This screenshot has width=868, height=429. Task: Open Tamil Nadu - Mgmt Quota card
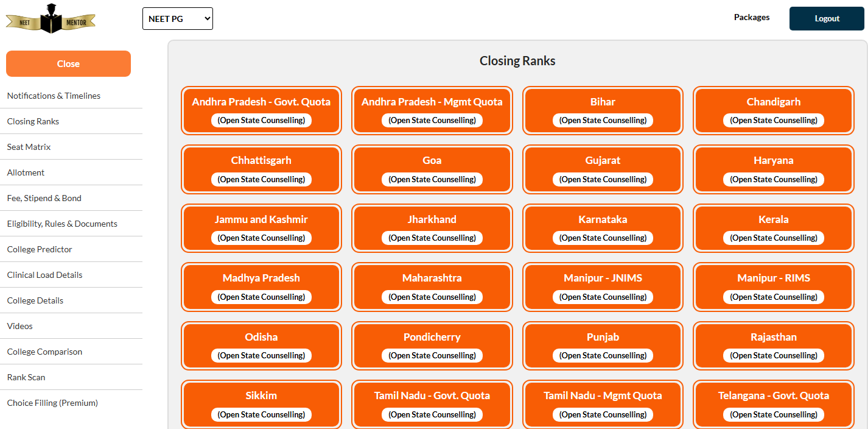tap(603, 404)
